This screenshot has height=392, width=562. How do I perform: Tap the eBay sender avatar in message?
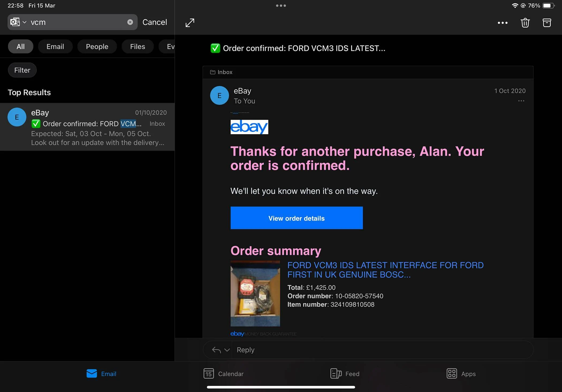pos(219,95)
